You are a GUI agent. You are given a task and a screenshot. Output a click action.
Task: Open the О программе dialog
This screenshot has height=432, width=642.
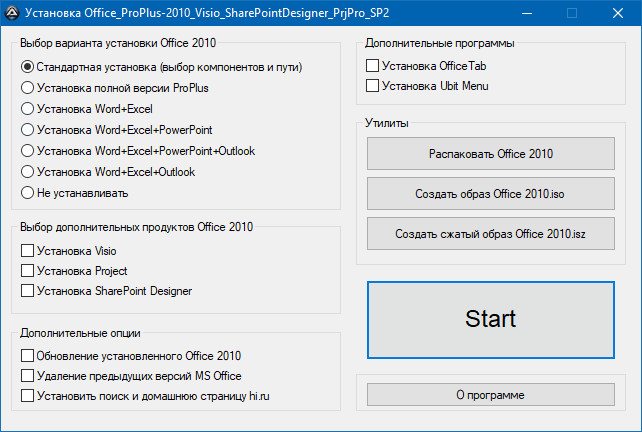(x=491, y=395)
